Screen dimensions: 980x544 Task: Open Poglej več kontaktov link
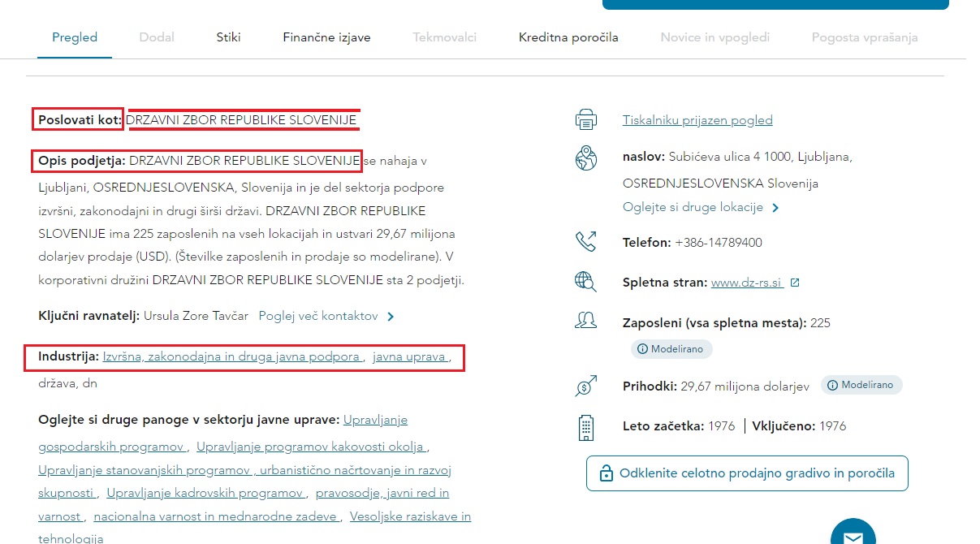coord(318,316)
